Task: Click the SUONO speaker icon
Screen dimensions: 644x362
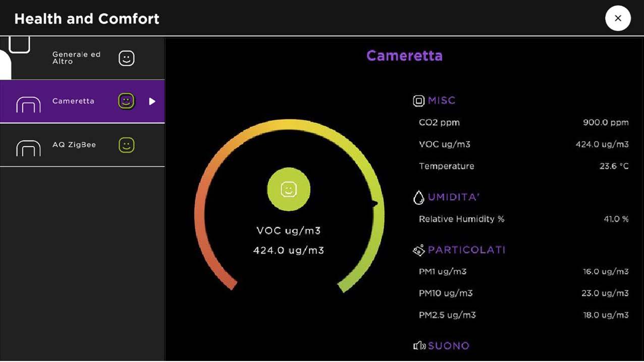Action: (x=419, y=346)
